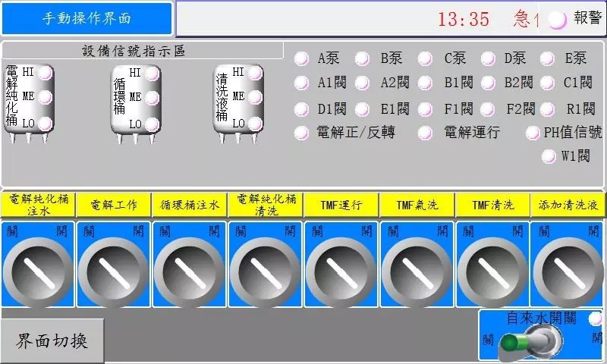Click the A1閥 indicator lamp
Viewport: 607px width, 364px height.
pyautogui.click(x=301, y=83)
